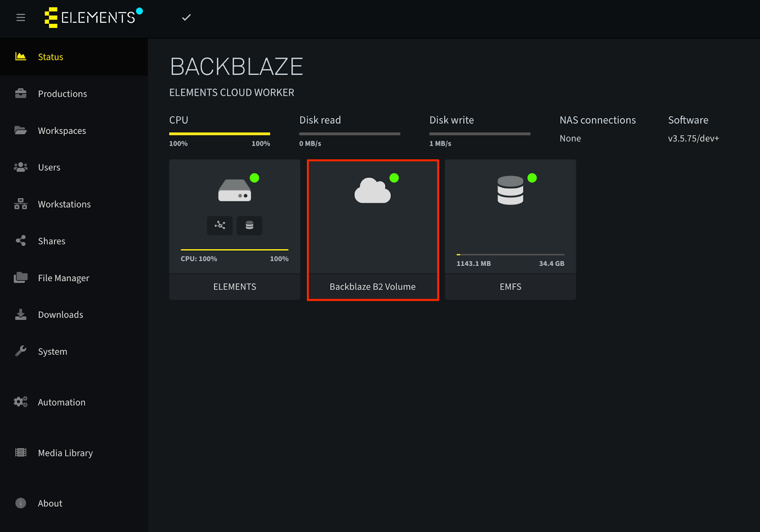Open the EMFS volume card
The image size is (760, 532).
click(510, 230)
